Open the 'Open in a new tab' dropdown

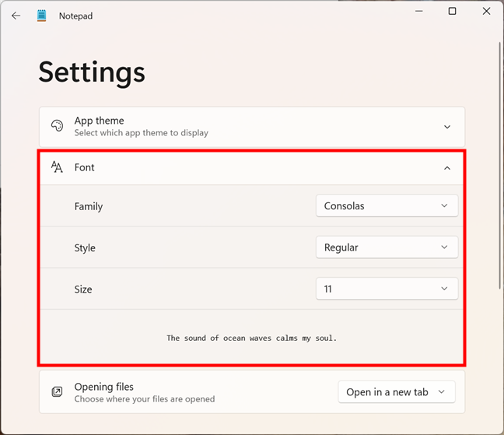coord(397,391)
